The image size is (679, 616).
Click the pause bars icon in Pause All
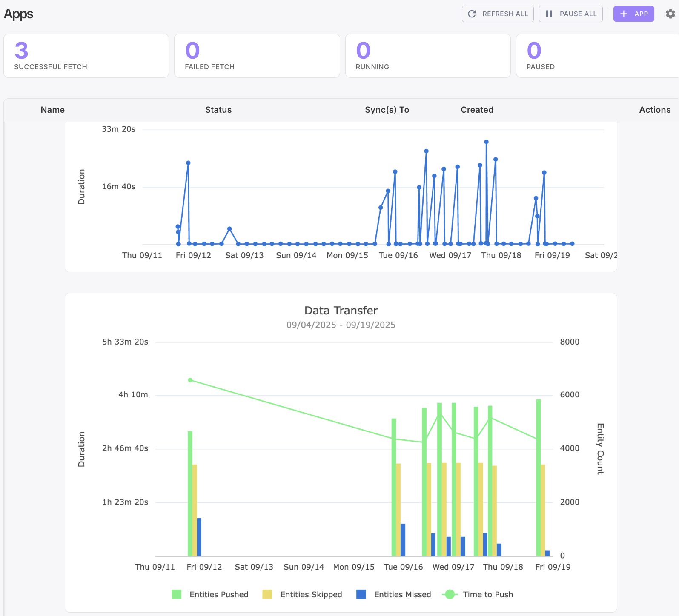pyautogui.click(x=549, y=14)
